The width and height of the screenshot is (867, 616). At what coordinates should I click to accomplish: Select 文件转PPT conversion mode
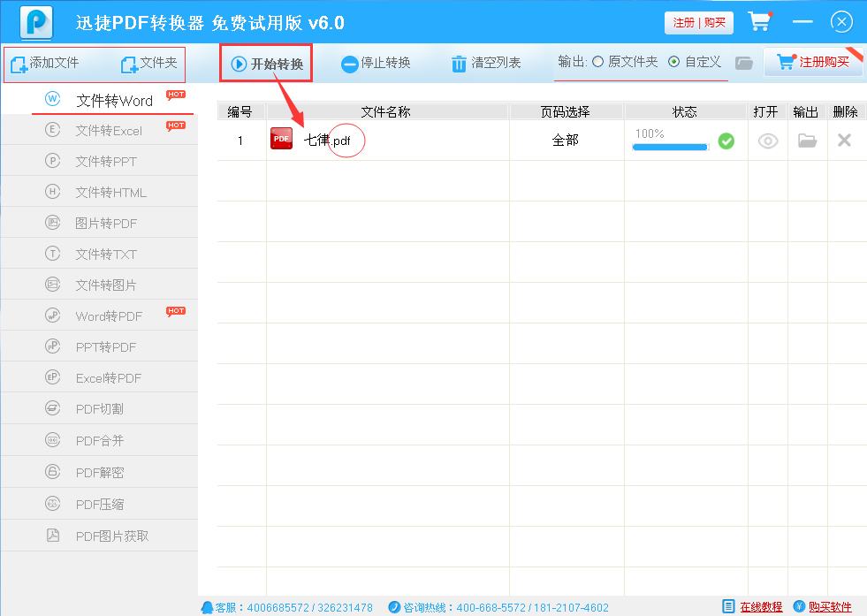100,161
